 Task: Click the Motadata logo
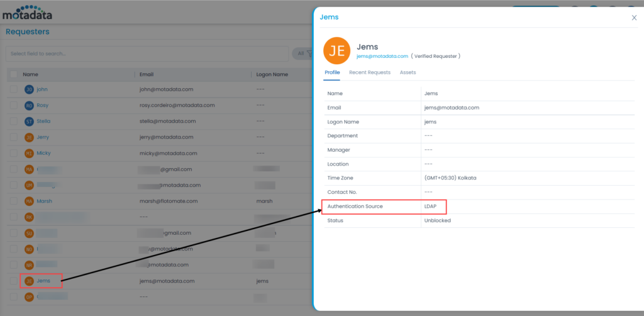27,12
